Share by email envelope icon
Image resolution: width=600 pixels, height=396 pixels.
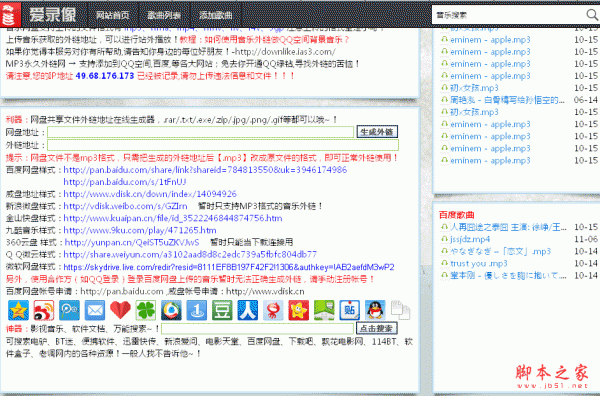point(95,310)
